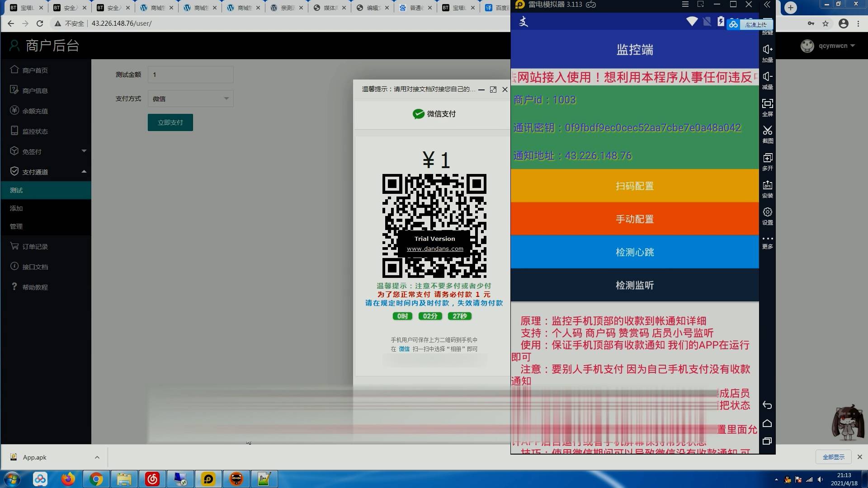Screen dimensions: 868x488
Task: Click browser back arrow
Action: [x=11, y=23]
